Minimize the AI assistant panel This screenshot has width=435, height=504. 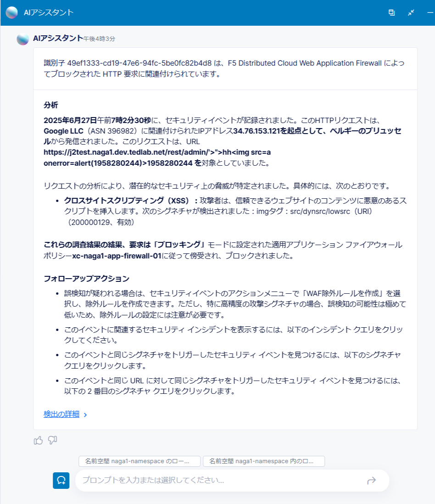[x=430, y=12]
